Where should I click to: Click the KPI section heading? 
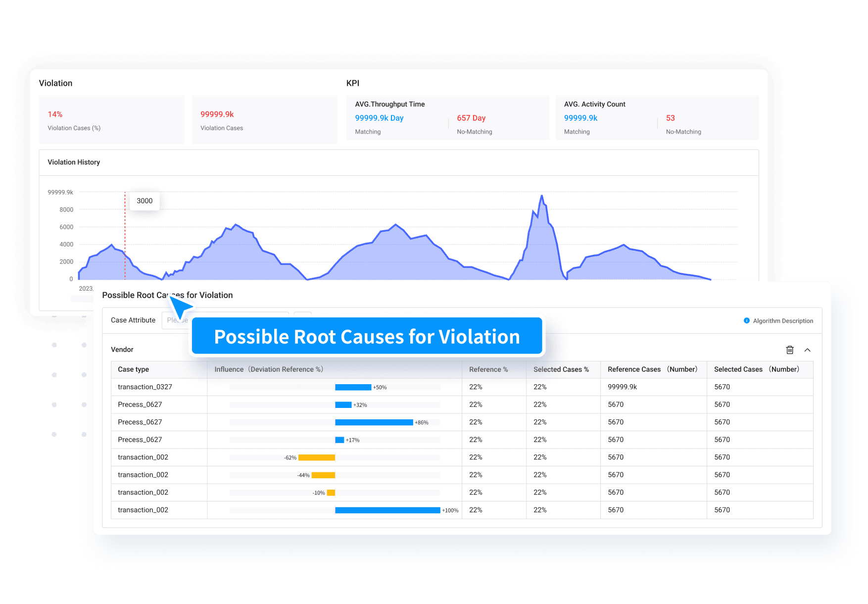pos(353,83)
